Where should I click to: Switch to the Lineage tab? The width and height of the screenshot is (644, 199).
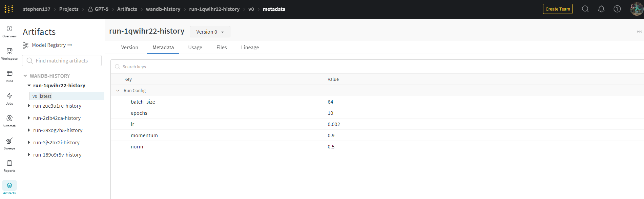(250, 48)
